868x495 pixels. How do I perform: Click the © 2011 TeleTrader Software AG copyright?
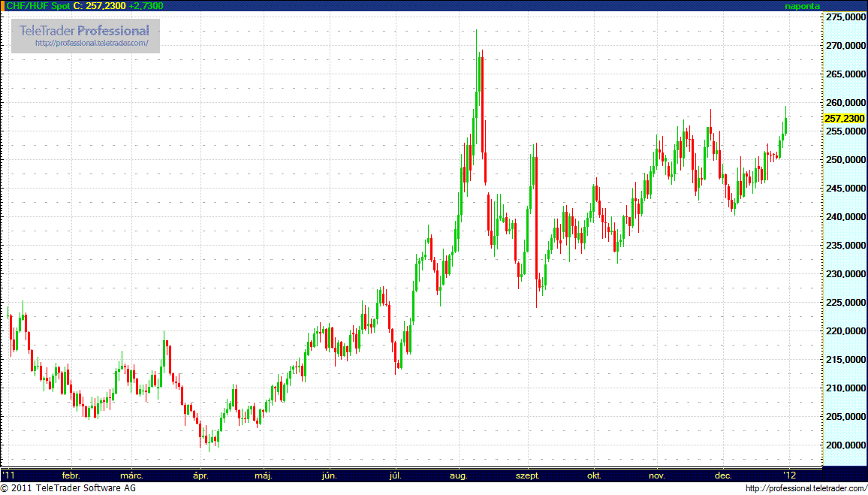tap(68, 488)
